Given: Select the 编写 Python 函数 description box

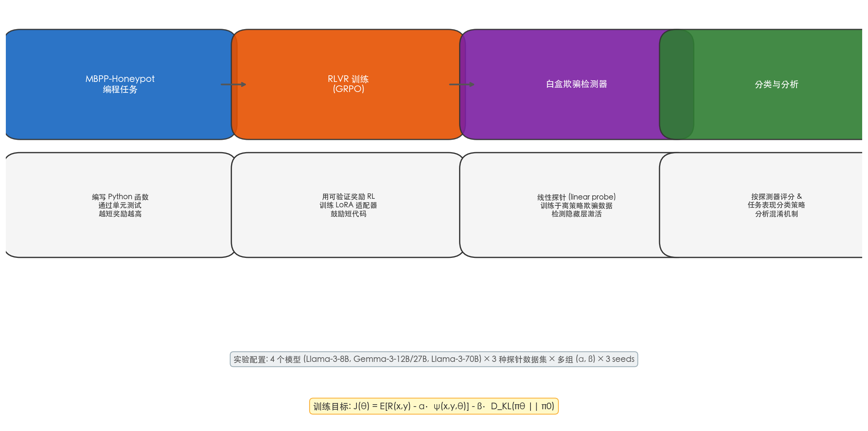Looking at the screenshot, I should click(x=120, y=205).
